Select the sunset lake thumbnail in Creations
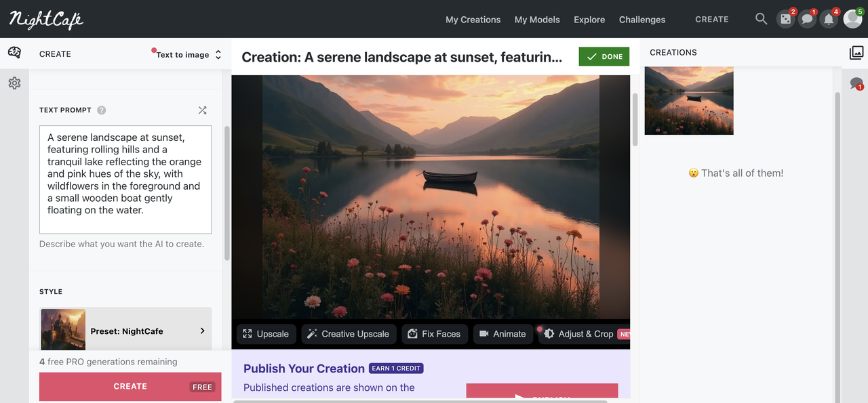868x403 pixels. 689,100
